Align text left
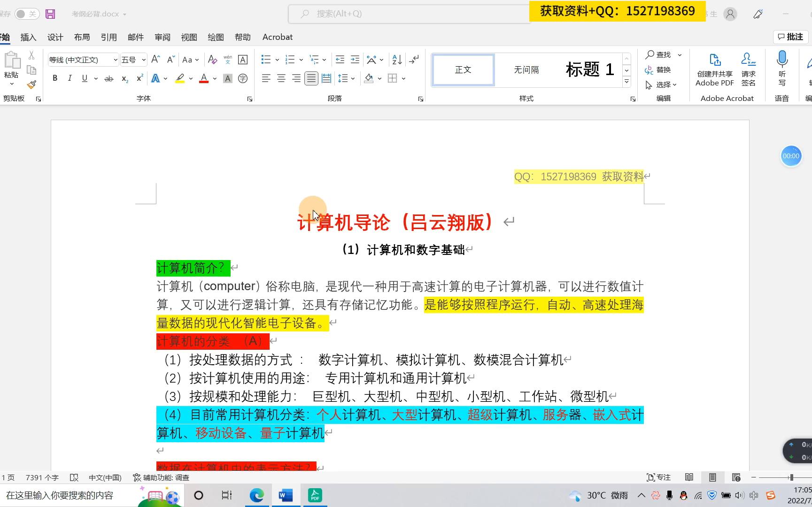812x507 pixels. 266,78
